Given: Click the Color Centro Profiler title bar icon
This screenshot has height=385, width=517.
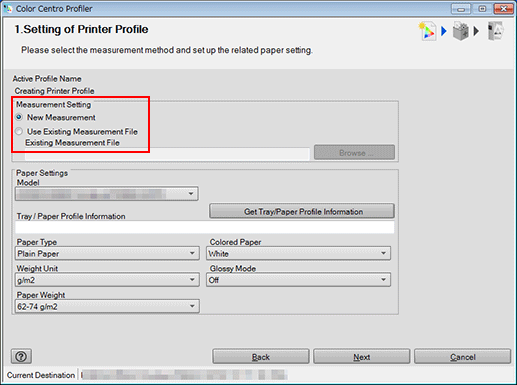Looking at the screenshot, I should tap(8, 8).
